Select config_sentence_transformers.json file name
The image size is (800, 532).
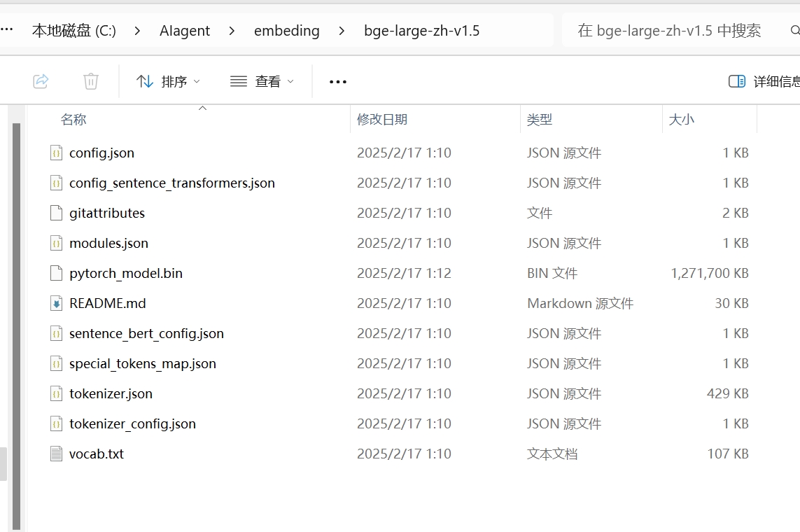tap(172, 183)
